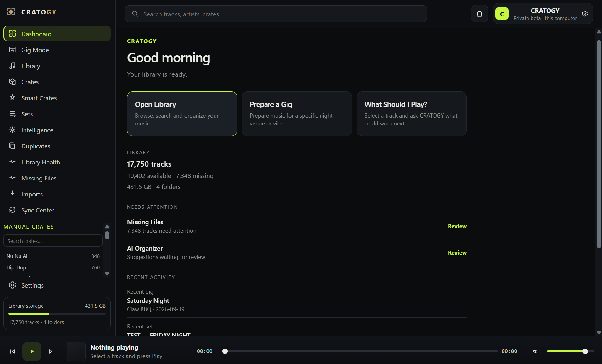The image size is (602, 364).
Task: Open the Nu Nu All crate
Action: pos(53,256)
